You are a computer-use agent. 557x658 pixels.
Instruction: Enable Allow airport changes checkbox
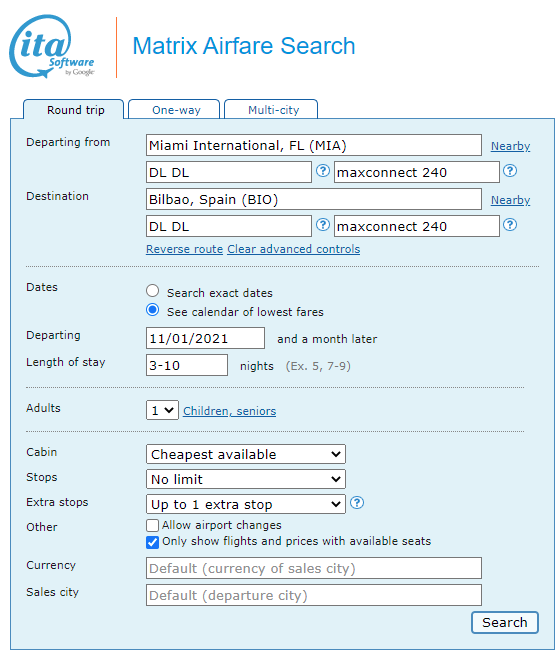pyautogui.click(x=152, y=525)
